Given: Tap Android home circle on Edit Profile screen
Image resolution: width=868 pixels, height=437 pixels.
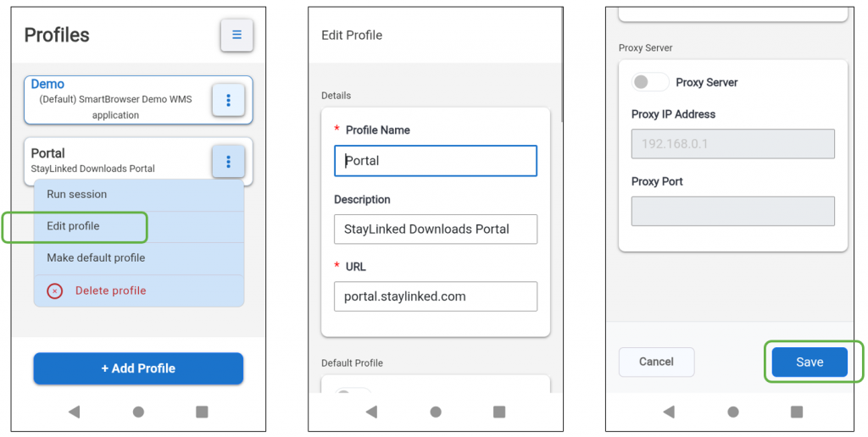Looking at the screenshot, I should point(436,412).
